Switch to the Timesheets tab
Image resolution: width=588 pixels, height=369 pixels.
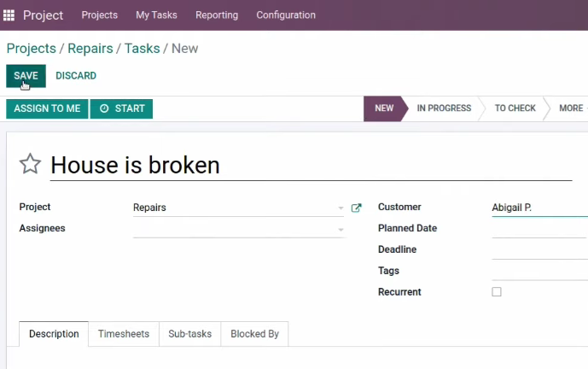coord(124,334)
